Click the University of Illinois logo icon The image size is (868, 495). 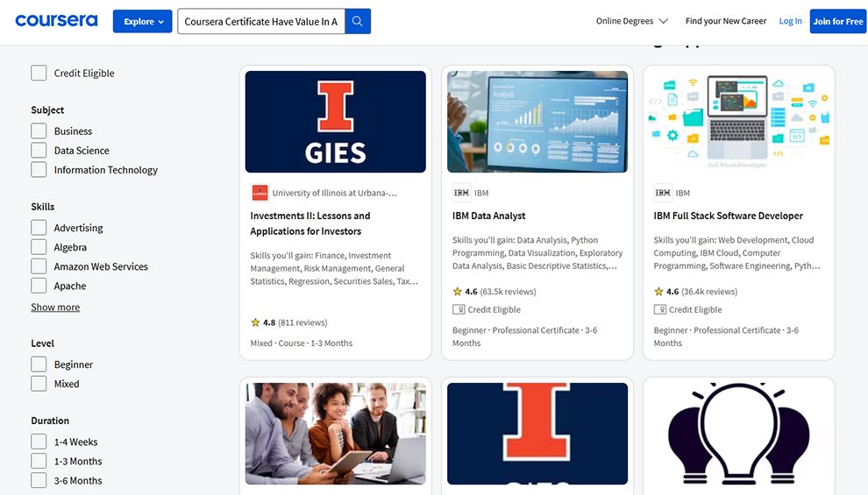tap(260, 193)
